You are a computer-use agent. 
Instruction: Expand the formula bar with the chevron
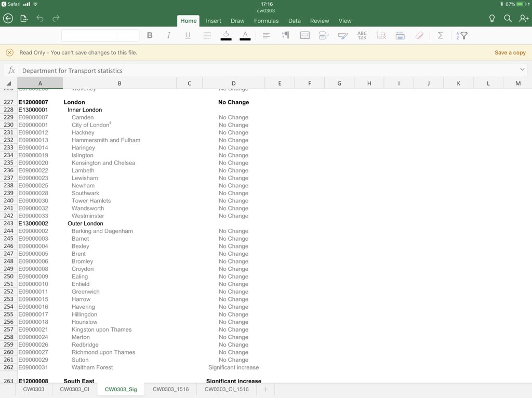[x=522, y=70]
